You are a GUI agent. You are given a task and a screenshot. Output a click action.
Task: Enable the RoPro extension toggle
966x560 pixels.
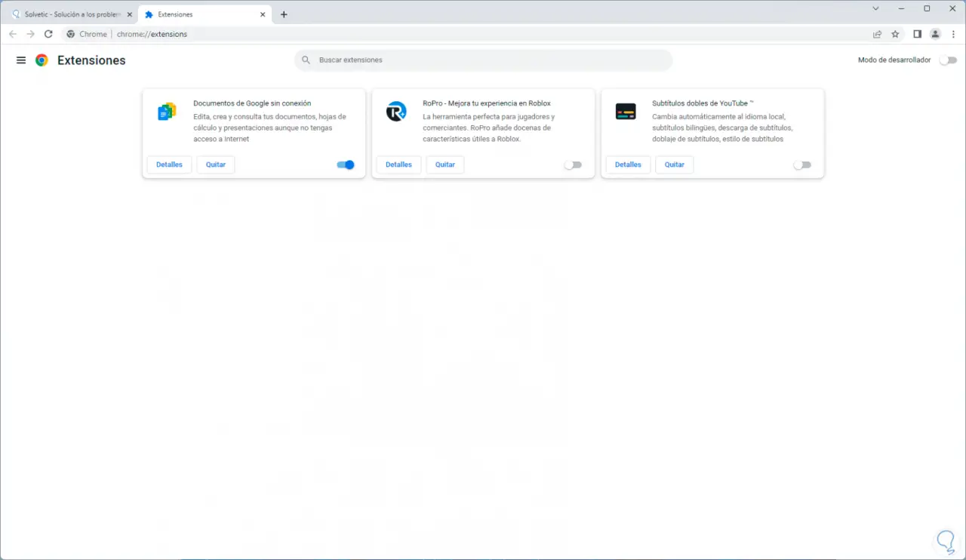pyautogui.click(x=574, y=165)
